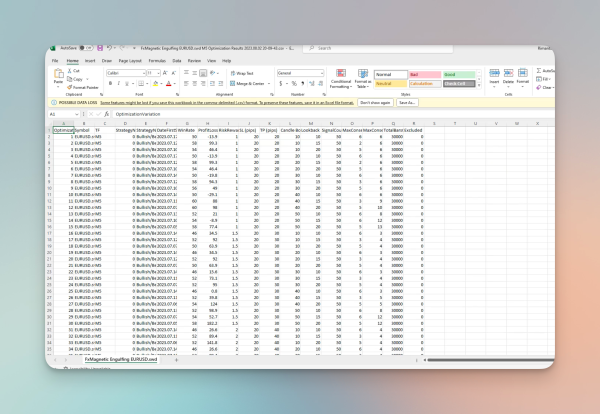
Task: Click the yellow fill color swatch
Action: point(155,83)
